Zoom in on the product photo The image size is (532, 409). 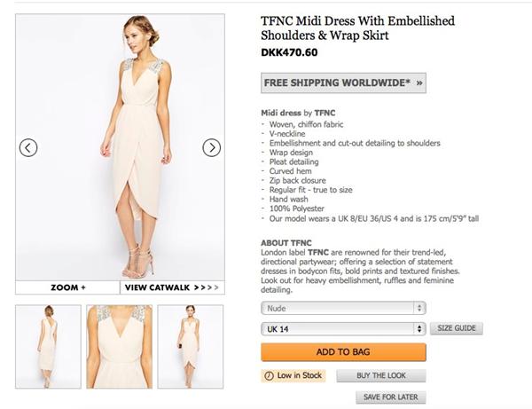[x=67, y=287]
